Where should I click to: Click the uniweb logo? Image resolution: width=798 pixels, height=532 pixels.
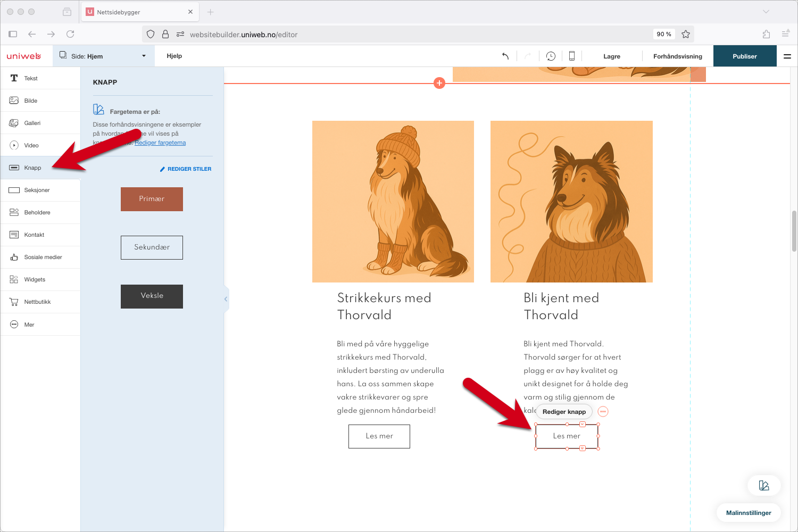pos(24,56)
